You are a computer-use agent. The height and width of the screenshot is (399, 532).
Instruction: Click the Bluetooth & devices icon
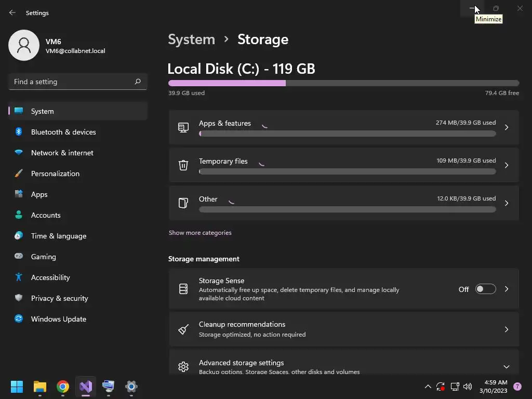coord(19,132)
